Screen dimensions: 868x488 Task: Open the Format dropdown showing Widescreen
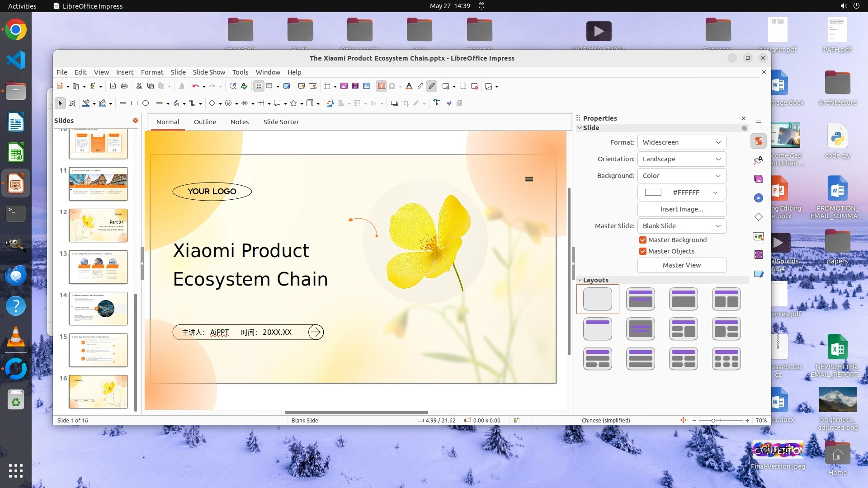point(681,142)
